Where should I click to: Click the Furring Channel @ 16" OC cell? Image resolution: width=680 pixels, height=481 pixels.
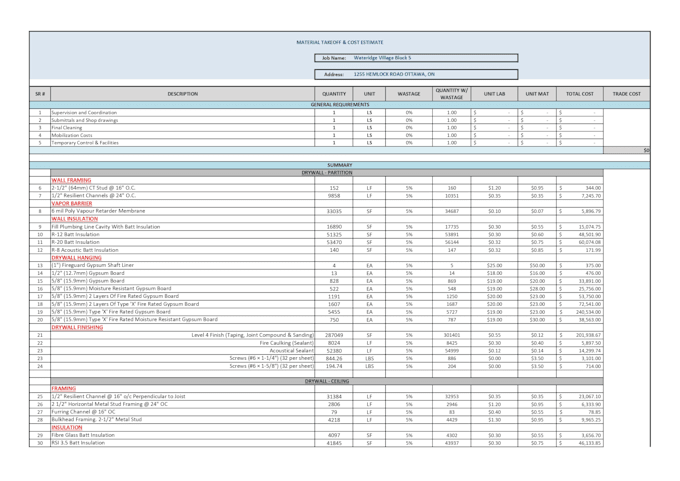point(183,412)
